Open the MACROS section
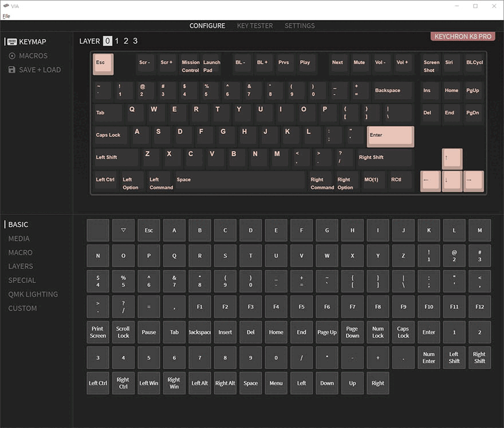Image resolution: width=504 pixels, height=428 pixels. click(x=28, y=56)
